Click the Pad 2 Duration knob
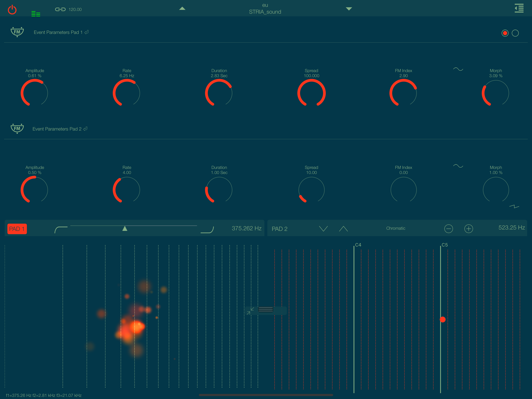Image resolution: width=532 pixels, height=399 pixels. tap(219, 190)
